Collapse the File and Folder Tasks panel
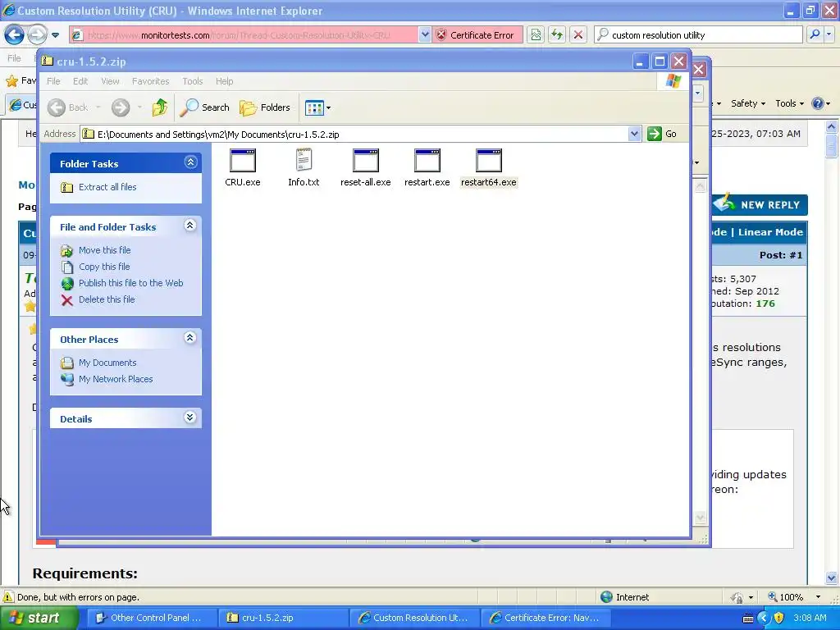The image size is (840, 630). [190, 225]
